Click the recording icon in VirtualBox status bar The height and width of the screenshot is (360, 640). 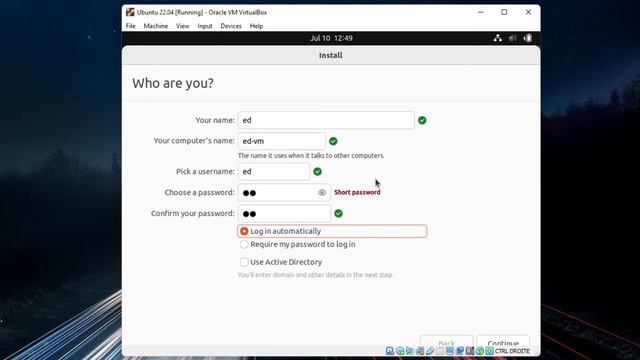459,351
